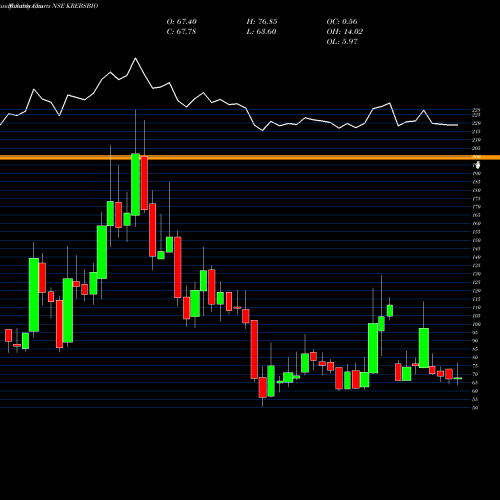Click the 85 price axis label
Screen dimensions: 500x500
pos(475,349)
